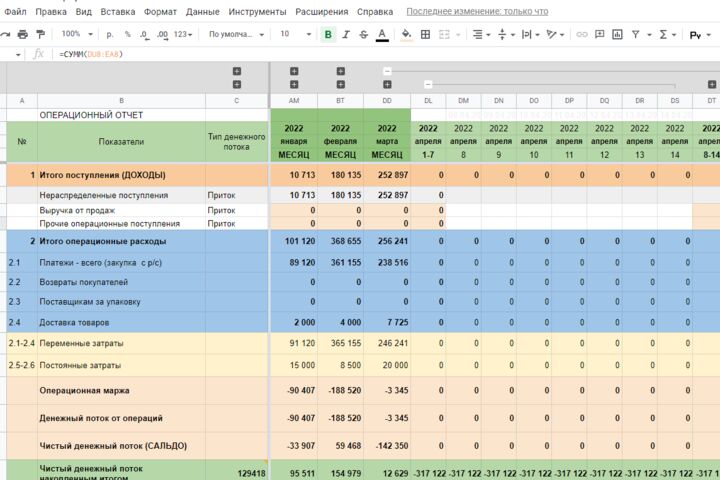Click the print icon
The width and height of the screenshot is (720, 480).
(x=22, y=34)
